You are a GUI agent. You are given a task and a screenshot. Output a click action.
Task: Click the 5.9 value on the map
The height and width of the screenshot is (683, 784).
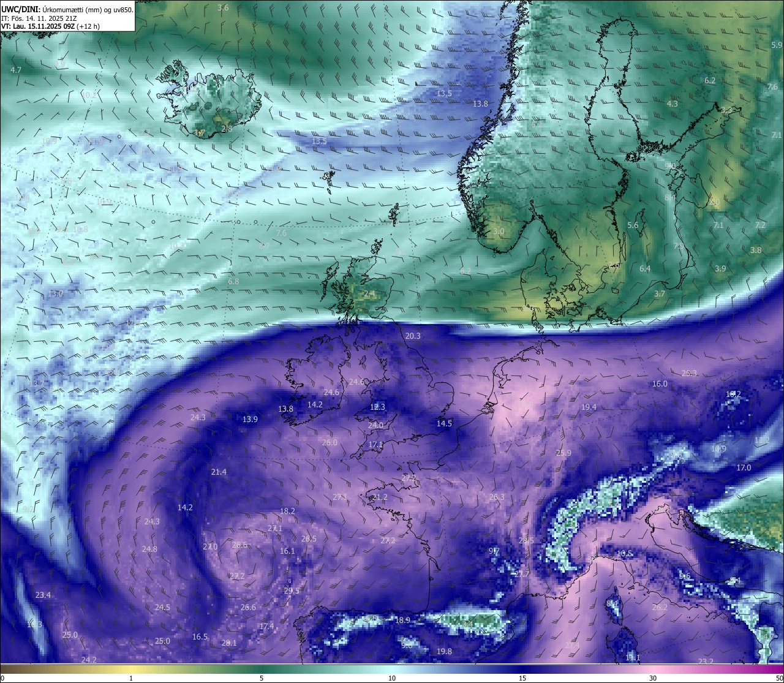tap(777, 45)
